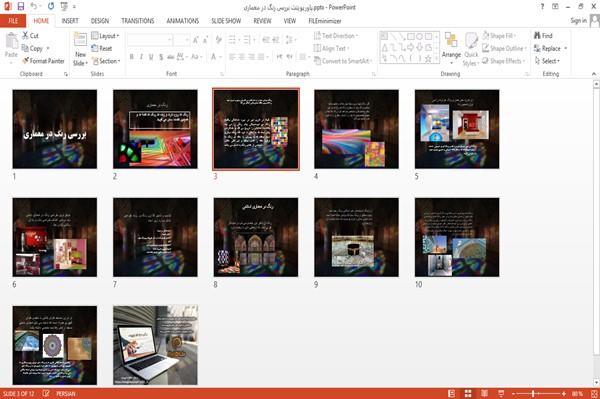
Task: Click PERSIAN language indicator
Action: (66, 394)
